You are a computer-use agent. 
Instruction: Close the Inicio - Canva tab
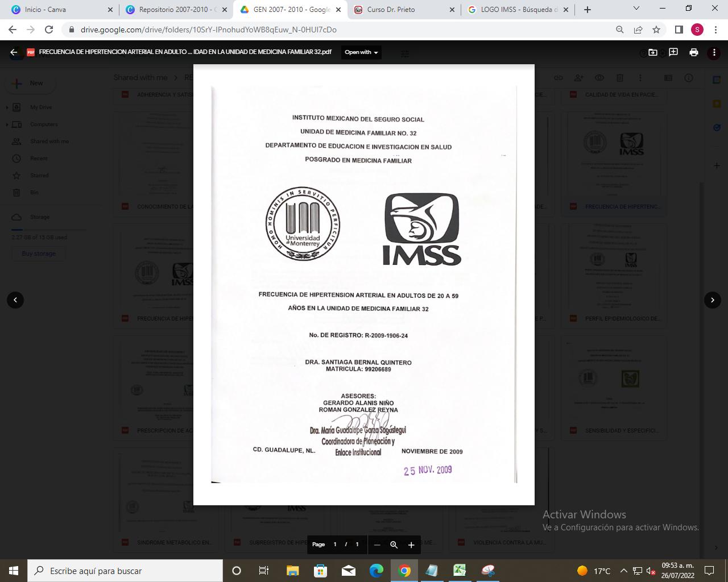pos(111,10)
